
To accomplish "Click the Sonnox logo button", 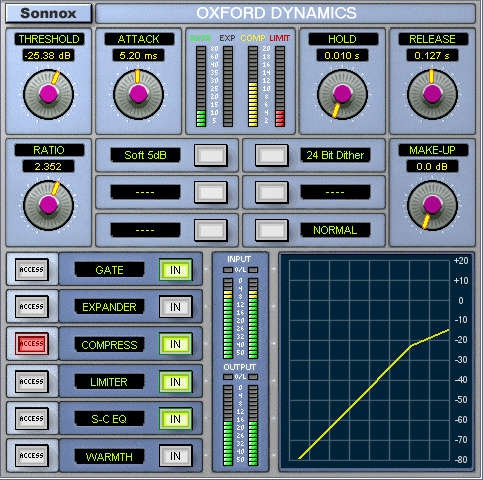I will (48, 14).
